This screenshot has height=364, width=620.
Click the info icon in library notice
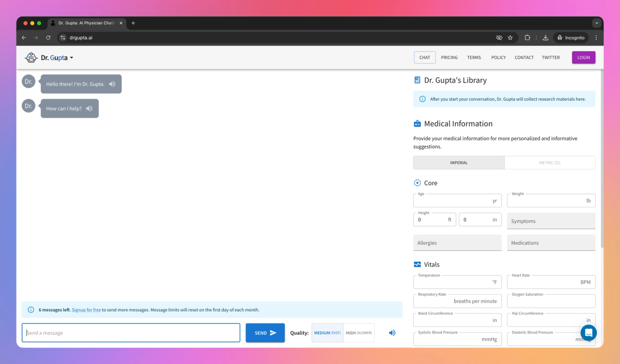click(x=423, y=99)
